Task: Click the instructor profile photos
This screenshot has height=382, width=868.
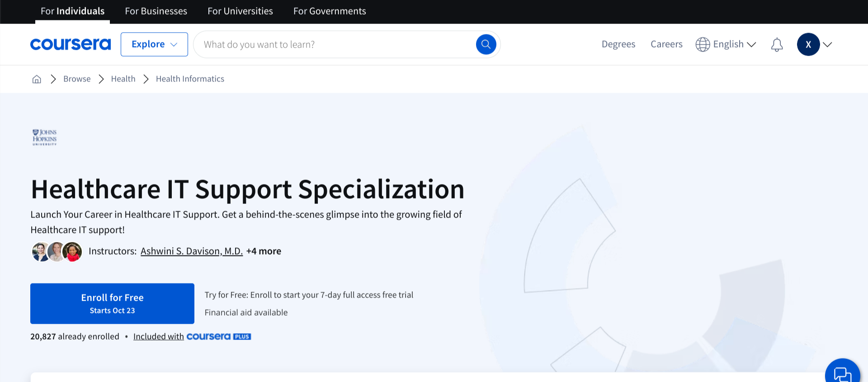Action: tap(57, 252)
